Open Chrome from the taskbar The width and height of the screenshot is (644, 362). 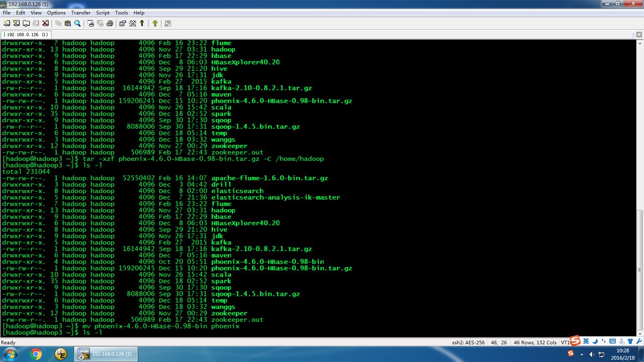pyautogui.click(x=36, y=354)
